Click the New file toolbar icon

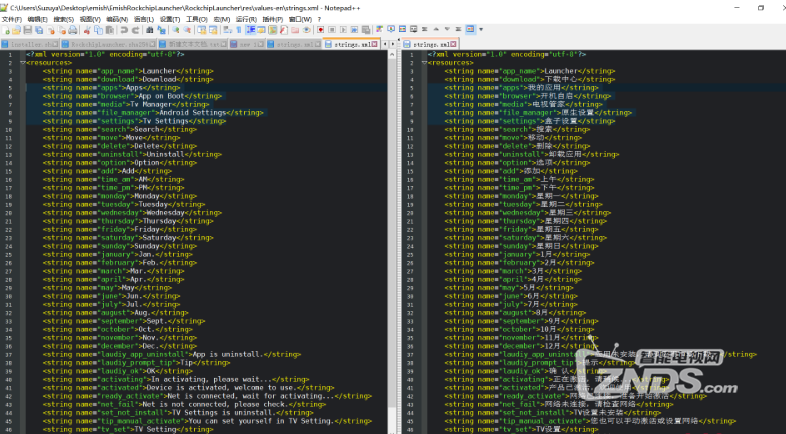point(7,31)
